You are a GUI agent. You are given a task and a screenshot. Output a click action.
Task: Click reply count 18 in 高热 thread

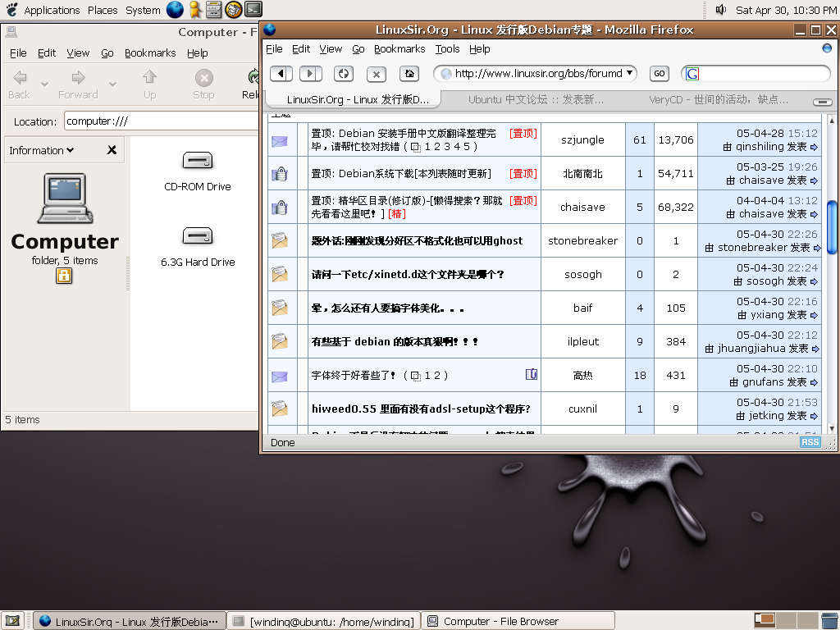click(x=640, y=375)
